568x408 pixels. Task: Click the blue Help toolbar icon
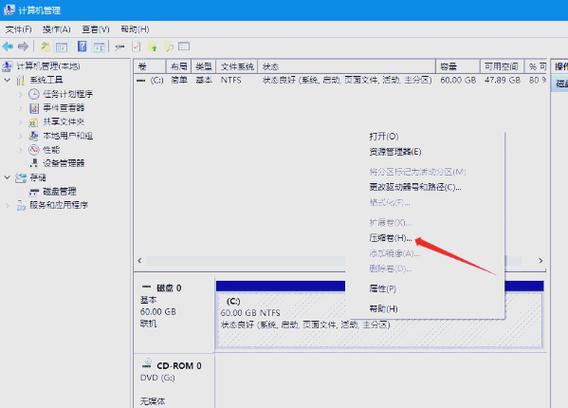click(82, 47)
